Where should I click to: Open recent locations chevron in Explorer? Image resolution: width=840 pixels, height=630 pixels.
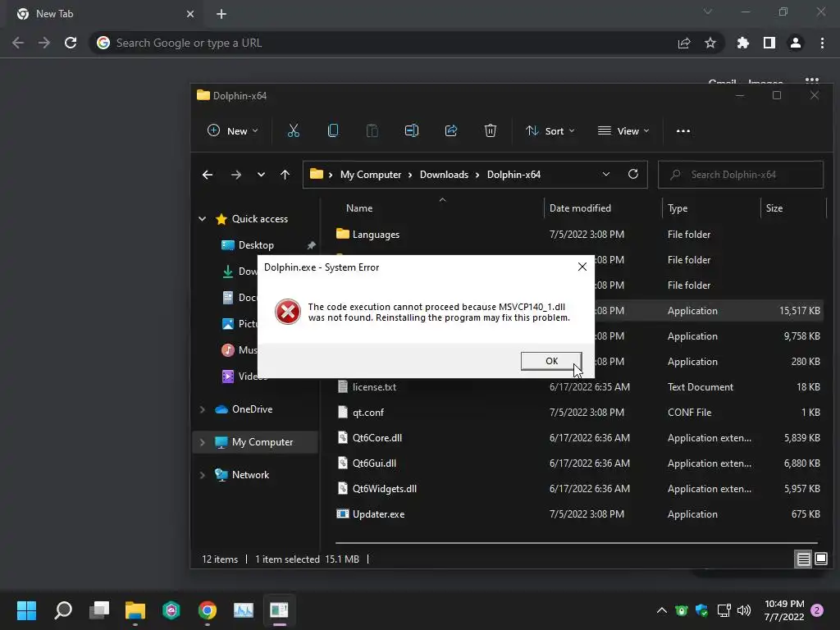[261, 175]
